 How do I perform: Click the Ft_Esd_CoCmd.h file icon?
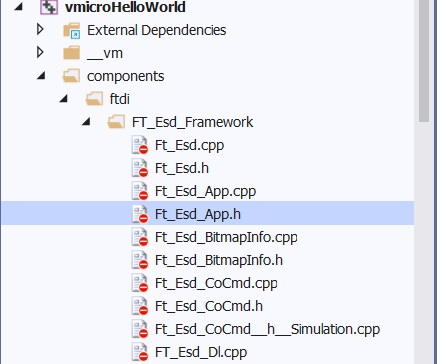(x=140, y=306)
